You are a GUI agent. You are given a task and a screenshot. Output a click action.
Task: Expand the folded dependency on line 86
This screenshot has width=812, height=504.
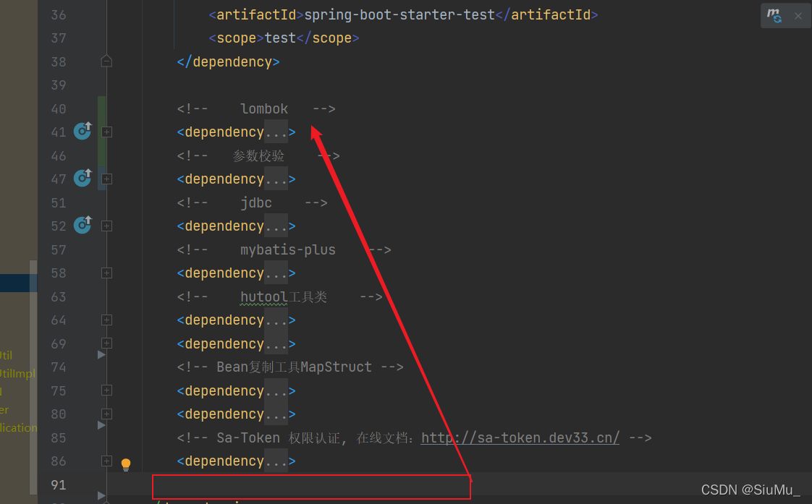coord(106,461)
